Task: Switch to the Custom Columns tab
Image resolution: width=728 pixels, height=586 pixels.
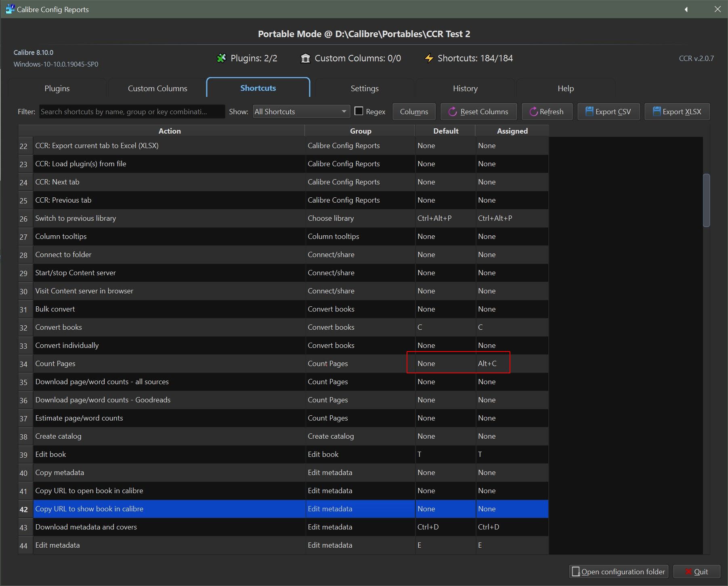Action: tap(157, 88)
